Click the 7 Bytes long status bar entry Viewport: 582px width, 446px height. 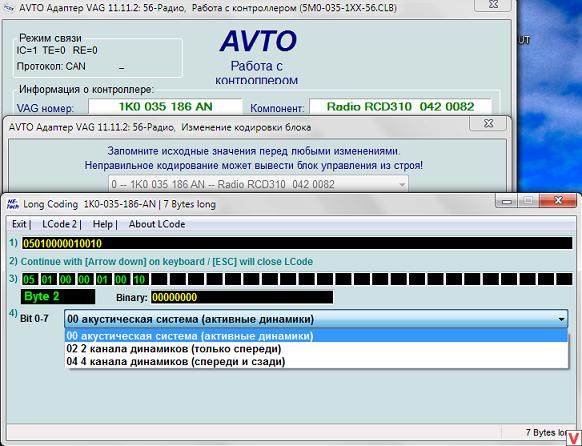[x=546, y=432]
